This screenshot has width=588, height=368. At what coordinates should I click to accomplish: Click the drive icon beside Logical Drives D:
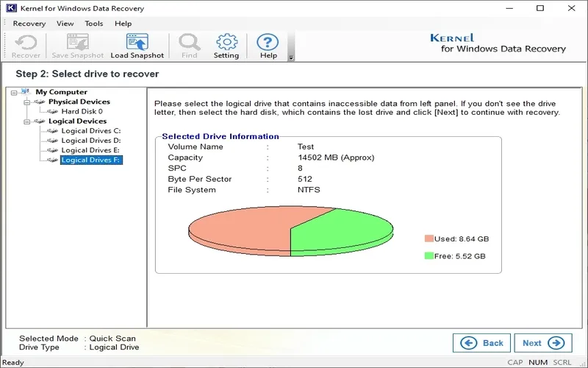pos(52,141)
